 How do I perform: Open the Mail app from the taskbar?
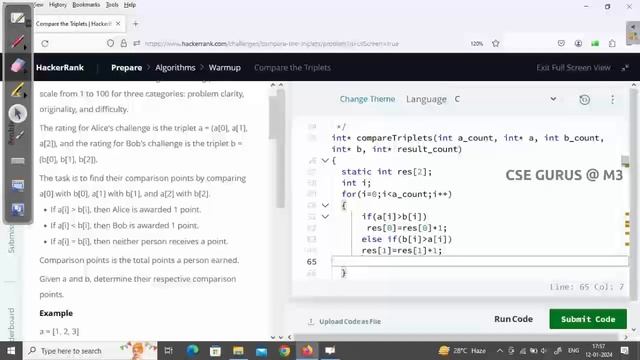pyautogui.click(x=261, y=351)
